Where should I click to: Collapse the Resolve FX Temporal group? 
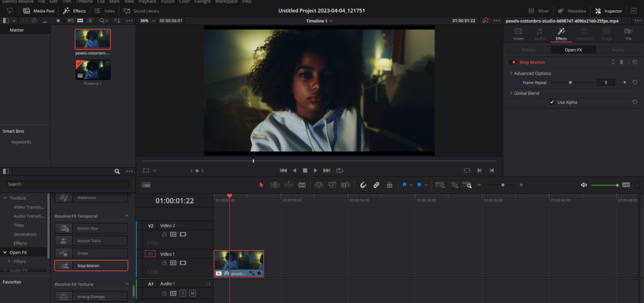(127, 216)
